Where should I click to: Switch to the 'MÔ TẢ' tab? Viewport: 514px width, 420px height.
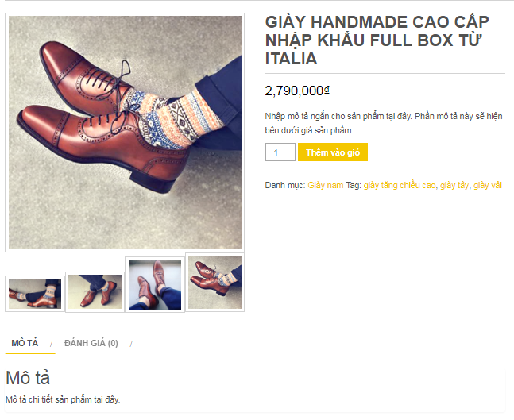25,343
